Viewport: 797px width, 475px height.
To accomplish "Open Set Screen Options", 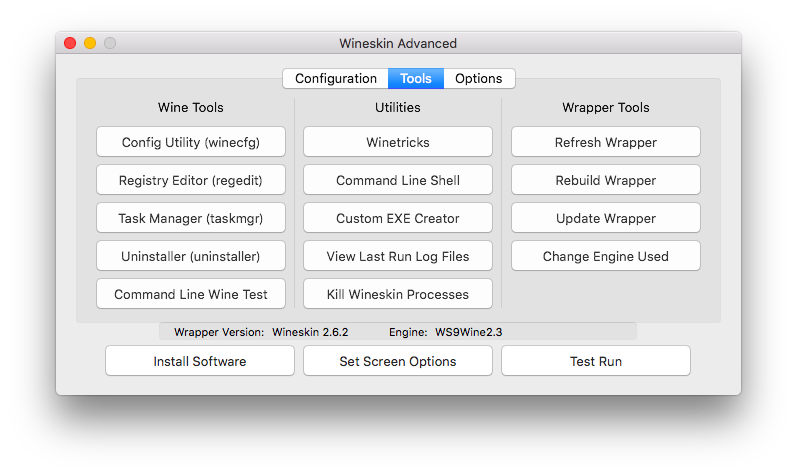I will (398, 361).
